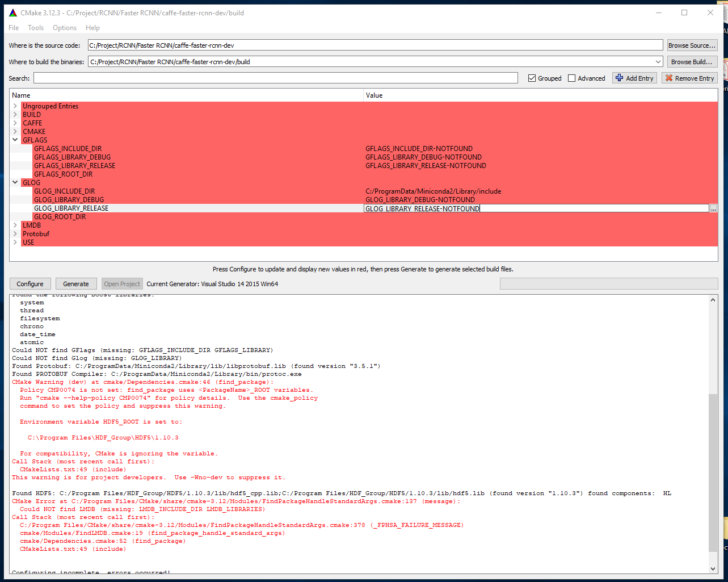Viewport: 728px width, 582px height.
Task: Expand the CMAKE group
Action: click(x=15, y=132)
